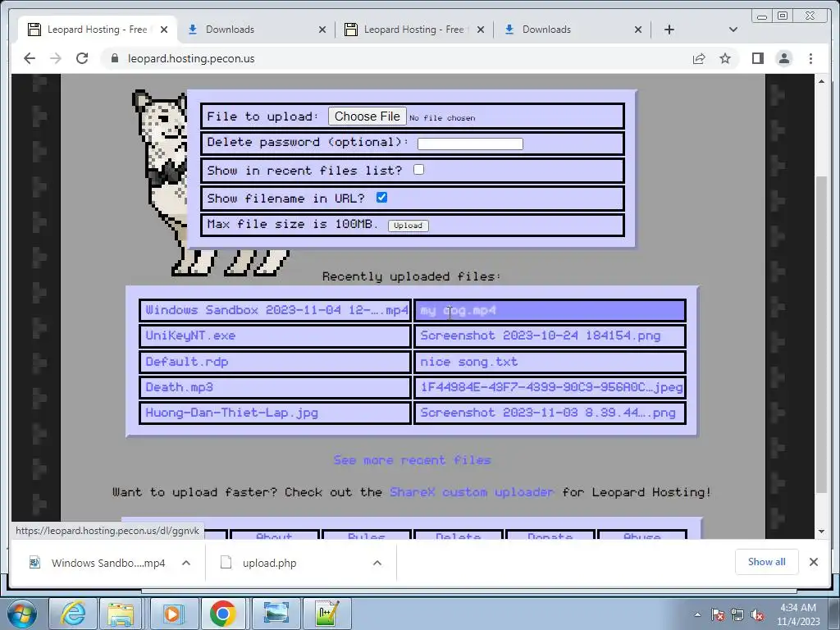Screen dimensions: 840x630
Task: Show hidden tray icons arrow
Action: point(697,614)
